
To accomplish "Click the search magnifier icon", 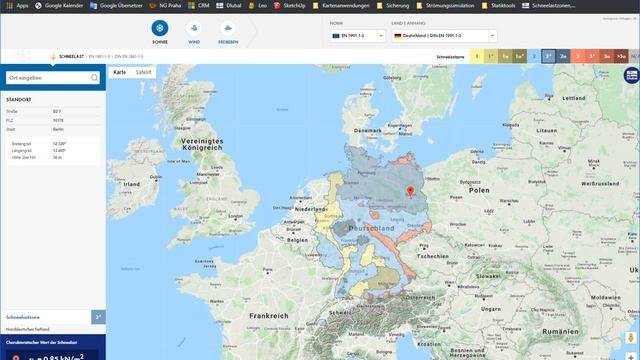I will [x=94, y=78].
